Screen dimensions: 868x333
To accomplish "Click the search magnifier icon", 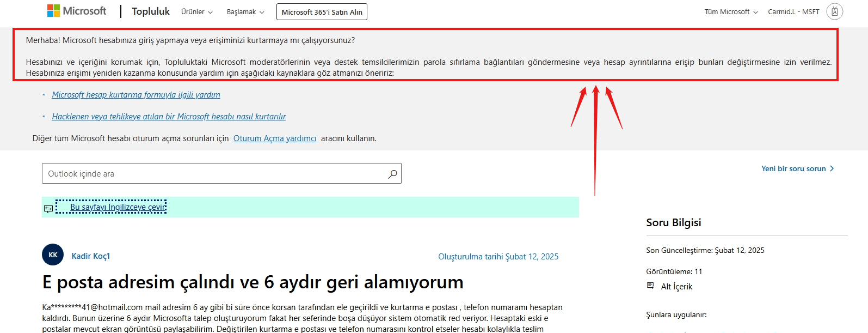I will (x=392, y=174).
